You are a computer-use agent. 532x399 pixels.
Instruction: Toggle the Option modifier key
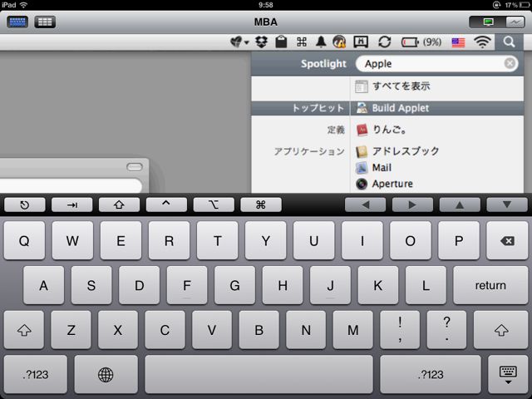214,205
